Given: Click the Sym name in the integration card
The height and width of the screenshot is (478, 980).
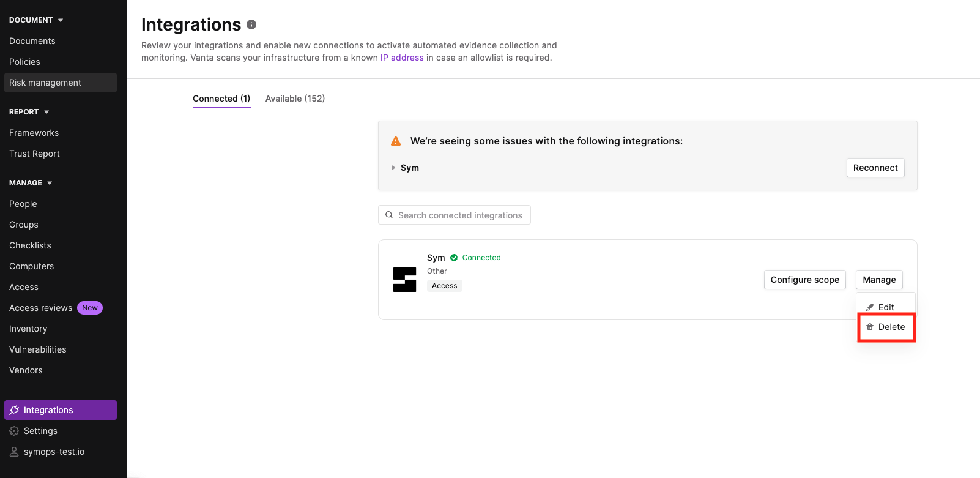Looking at the screenshot, I should (x=436, y=258).
